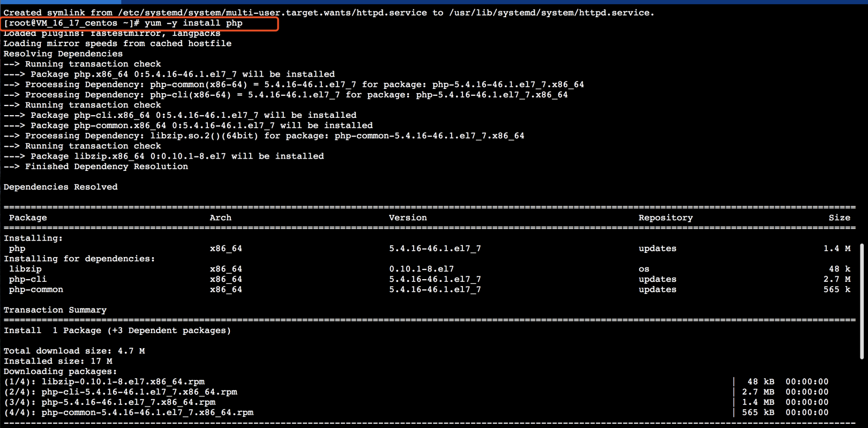This screenshot has height=428, width=868.
Task: Click the 'Dependencies Resolved' line
Action: click(61, 187)
